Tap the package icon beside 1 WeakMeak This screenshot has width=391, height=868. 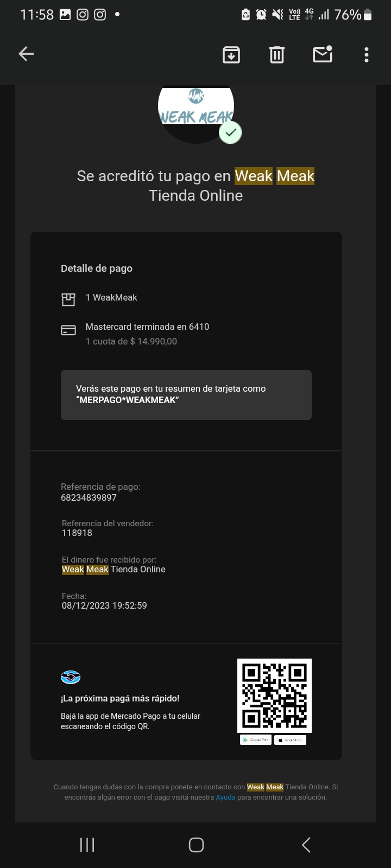tap(68, 299)
